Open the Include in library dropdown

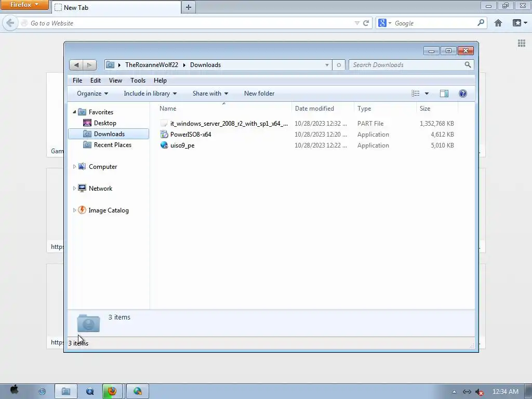pos(150,94)
